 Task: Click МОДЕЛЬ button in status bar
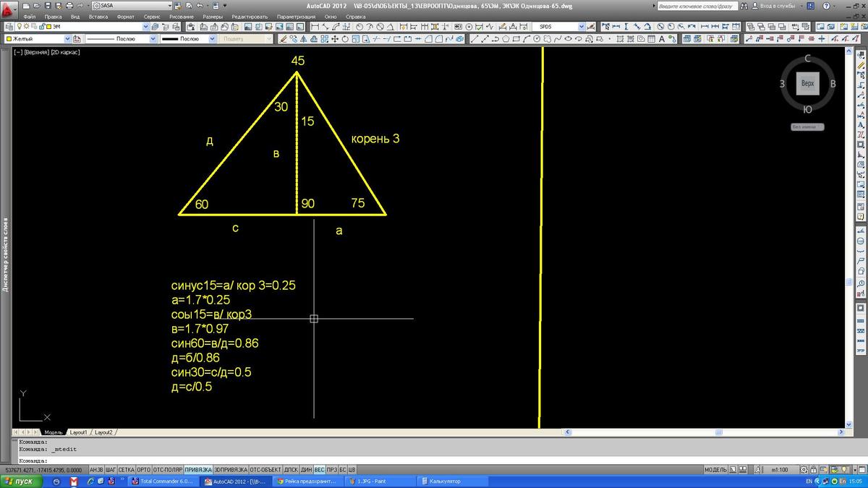point(716,470)
